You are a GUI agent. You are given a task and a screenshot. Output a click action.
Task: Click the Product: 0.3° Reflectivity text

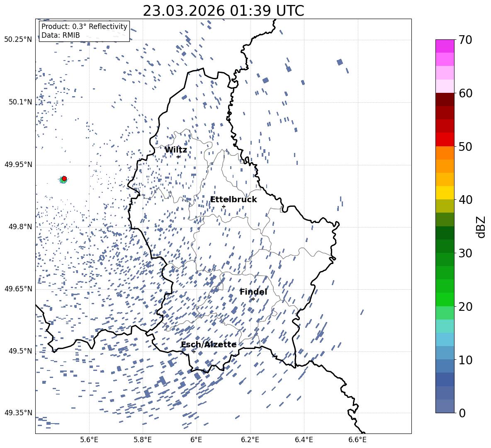(84, 27)
